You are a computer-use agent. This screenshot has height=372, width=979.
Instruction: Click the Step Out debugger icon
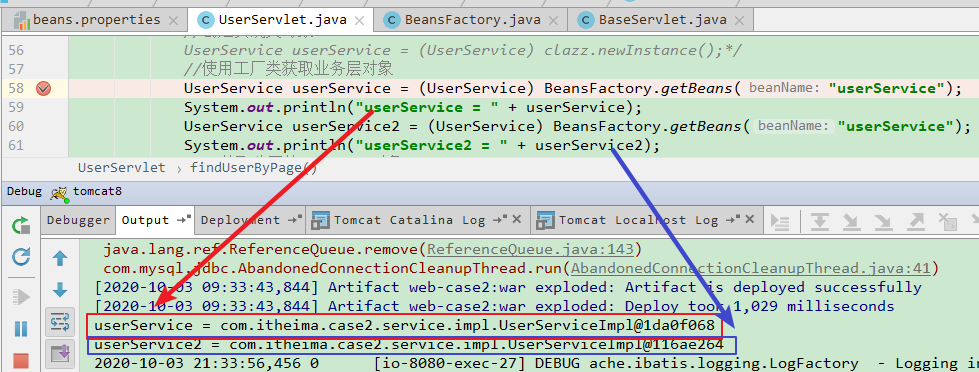tap(915, 222)
